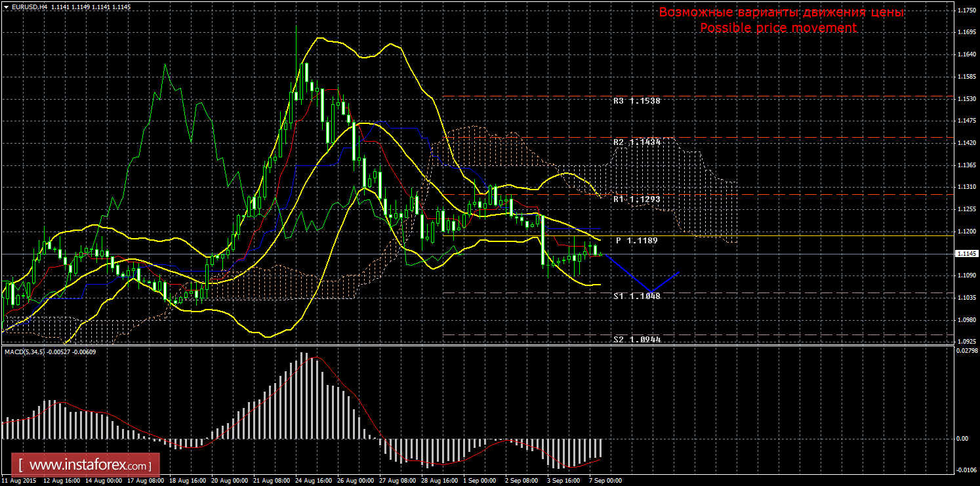The image size is (980, 486).
Task: Click the 0.02798 MACD scale value
Action: point(967,352)
